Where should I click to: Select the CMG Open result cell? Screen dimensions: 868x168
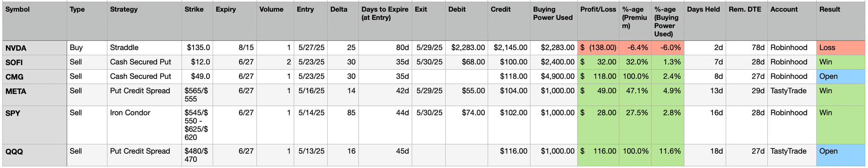coord(842,77)
